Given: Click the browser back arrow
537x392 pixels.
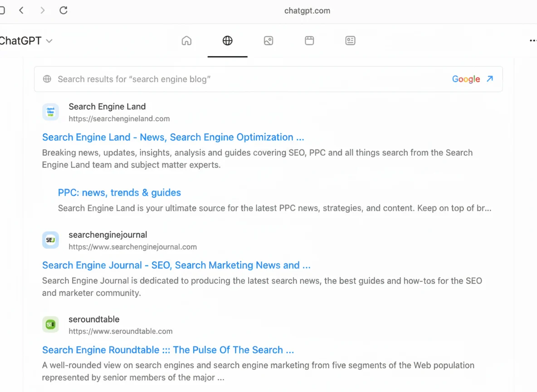Looking at the screenshot, I should pyautogui.click(x=21, y=10).
